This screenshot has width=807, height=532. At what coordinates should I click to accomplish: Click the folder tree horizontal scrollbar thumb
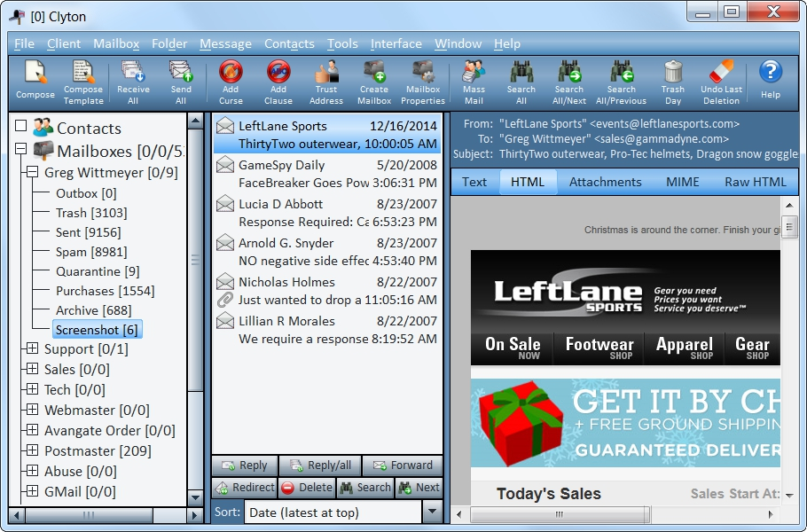coord(89,514)
